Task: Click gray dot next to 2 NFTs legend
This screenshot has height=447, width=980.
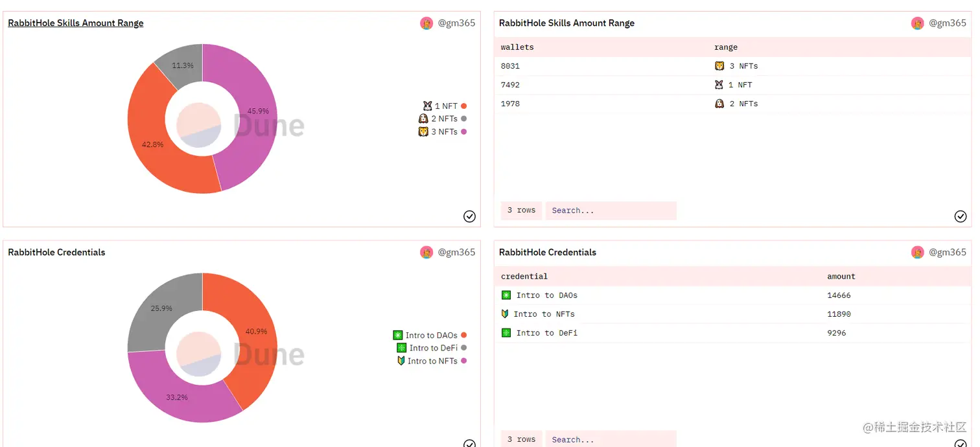Action: tap(463, 119)
